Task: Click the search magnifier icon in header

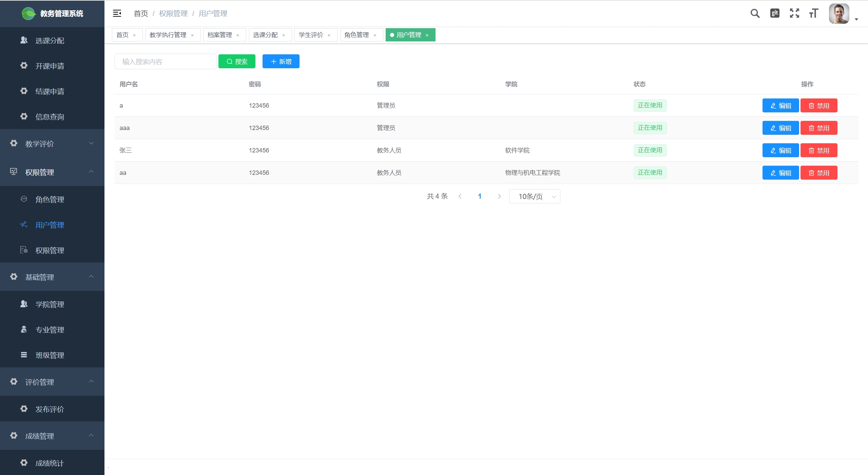Action: point(755,13)
